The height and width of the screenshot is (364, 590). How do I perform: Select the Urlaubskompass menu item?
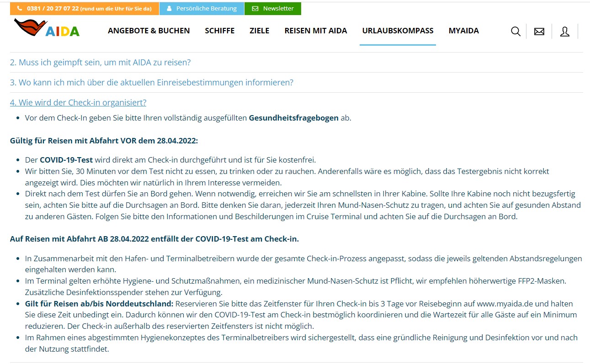coord(398,31)
